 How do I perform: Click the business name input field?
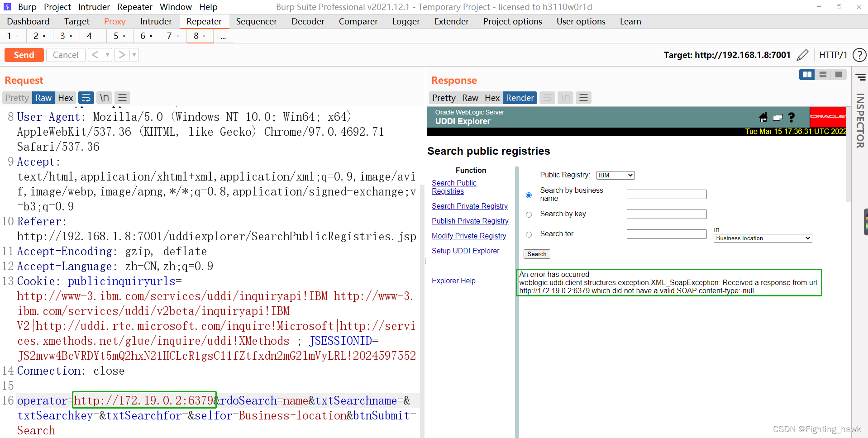click(x=667, y=195)
